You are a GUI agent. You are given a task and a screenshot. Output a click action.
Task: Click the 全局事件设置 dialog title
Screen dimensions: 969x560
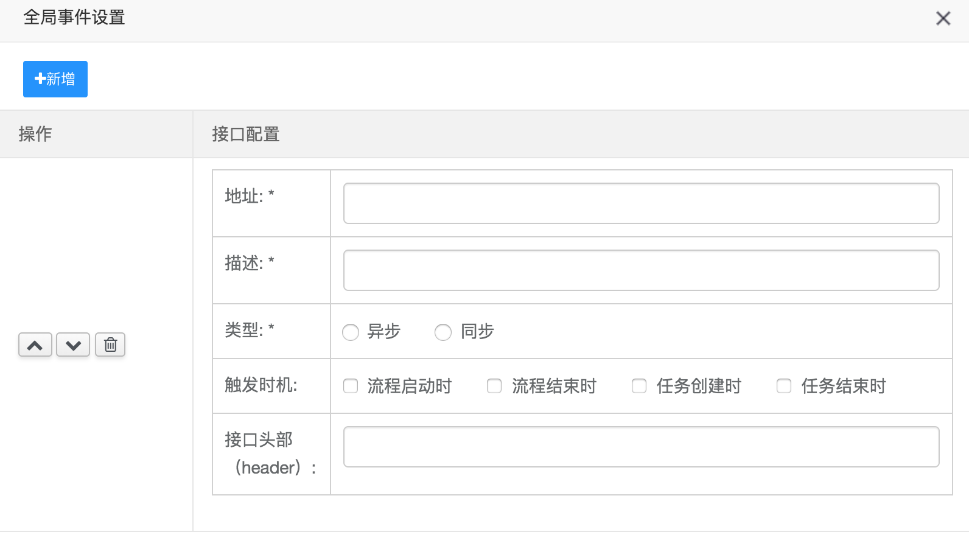pos(74,18)
